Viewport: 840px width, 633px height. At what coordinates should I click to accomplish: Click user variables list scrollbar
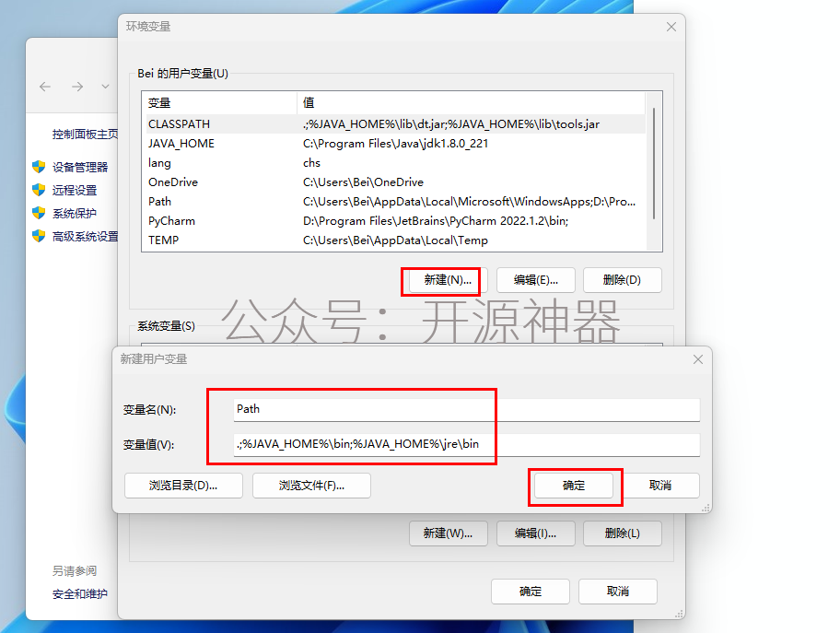[x=654, y=163]
